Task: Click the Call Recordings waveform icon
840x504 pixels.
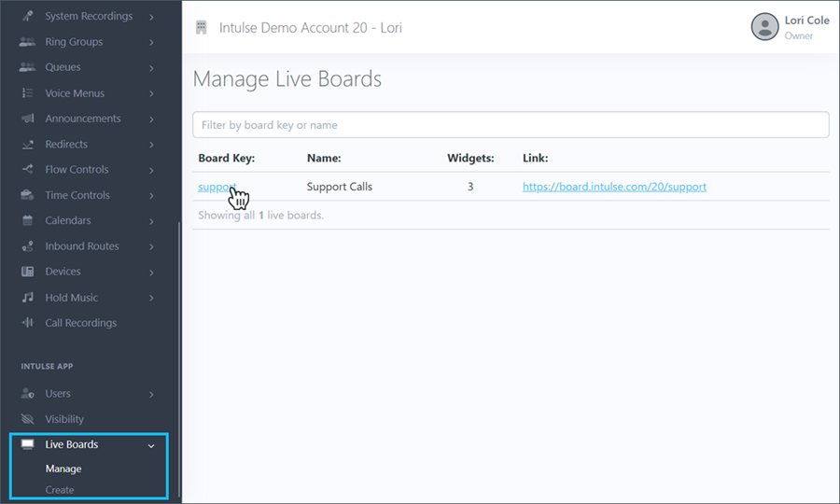Action: (27, 322)
